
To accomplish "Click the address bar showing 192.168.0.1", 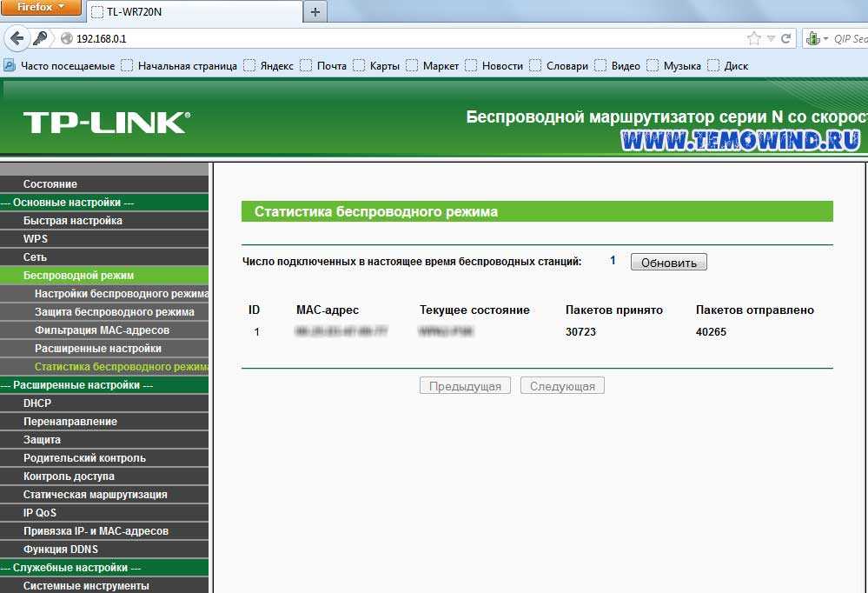I will click(x=409, y=39).
